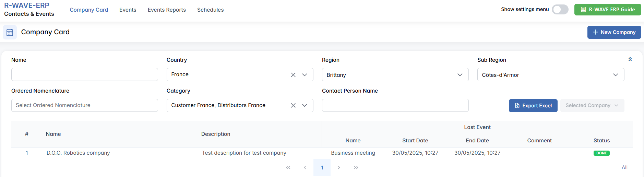
Task: Expand the Category dropdown arrow
Action: point(305,105)
